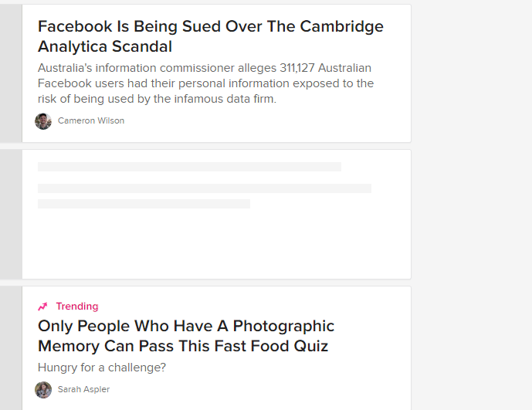Open the Sarah Aspler author name link
Screen dimensions: 532x410
(x=83, y=390)
